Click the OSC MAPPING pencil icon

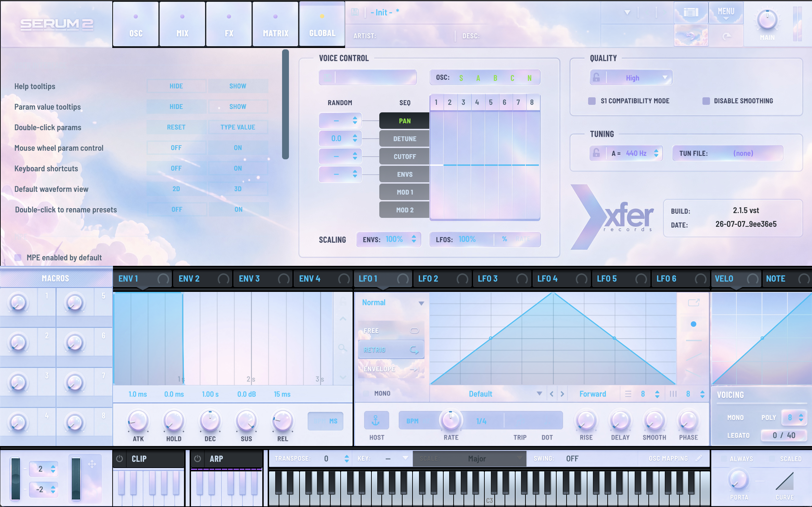pyautogui.click(x=699, y=458)
